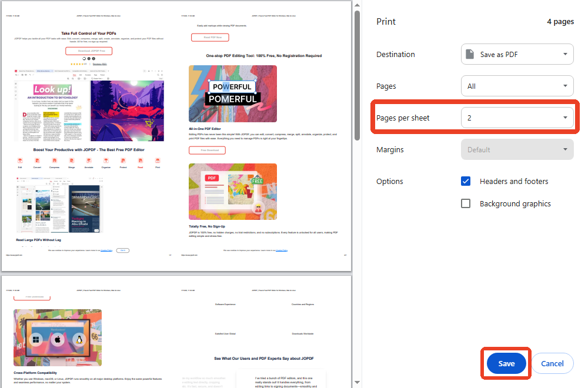
Task: Open the Margins dropdown
Action: [517, 149]
